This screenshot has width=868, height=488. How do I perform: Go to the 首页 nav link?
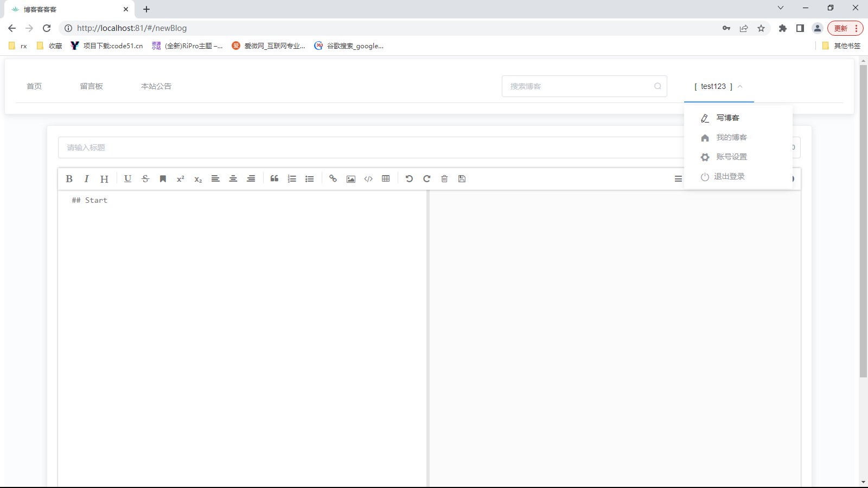coord(34,86)
